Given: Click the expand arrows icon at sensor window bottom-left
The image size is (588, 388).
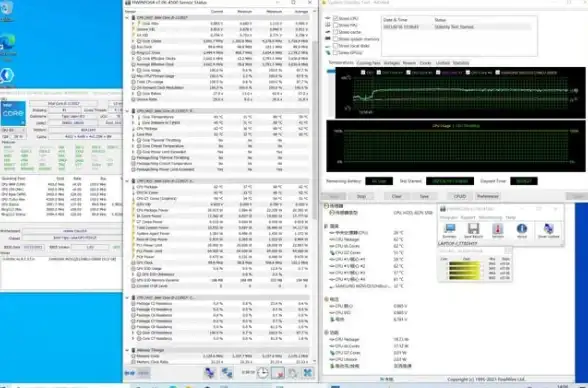Looking at the screenshot, I should tap(130, 373).
